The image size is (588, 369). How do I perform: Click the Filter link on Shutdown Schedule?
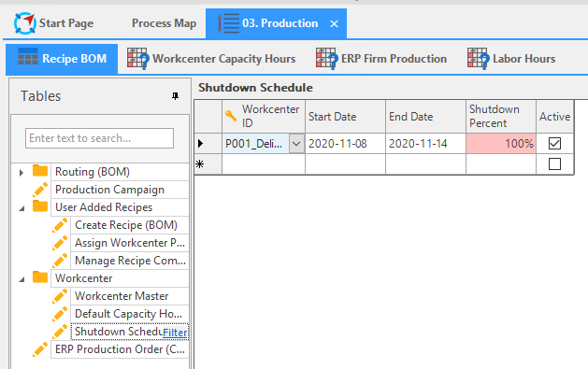click(175, 333)
